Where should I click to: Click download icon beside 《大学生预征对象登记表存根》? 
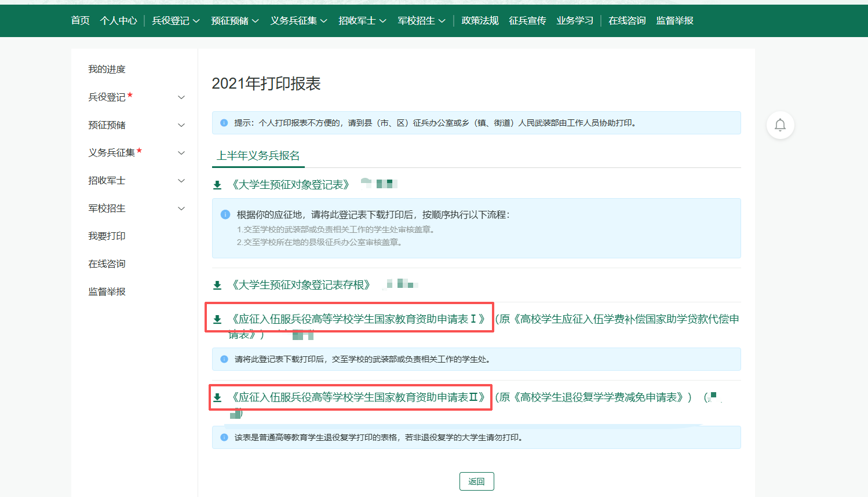217,285
